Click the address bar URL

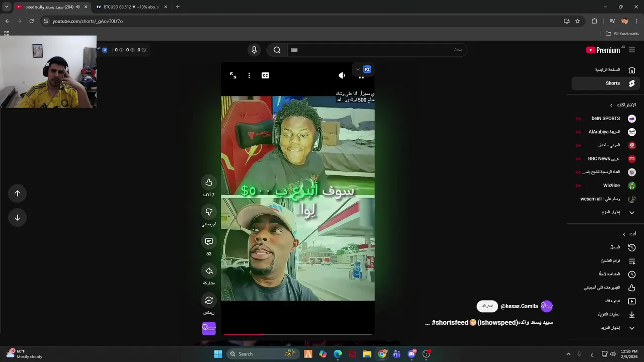point(88,21)
